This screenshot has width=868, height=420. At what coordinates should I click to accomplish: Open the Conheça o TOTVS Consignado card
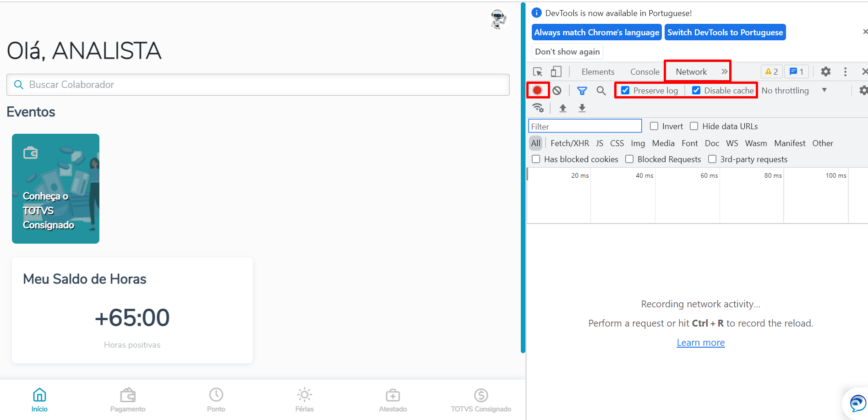point(55,189)
